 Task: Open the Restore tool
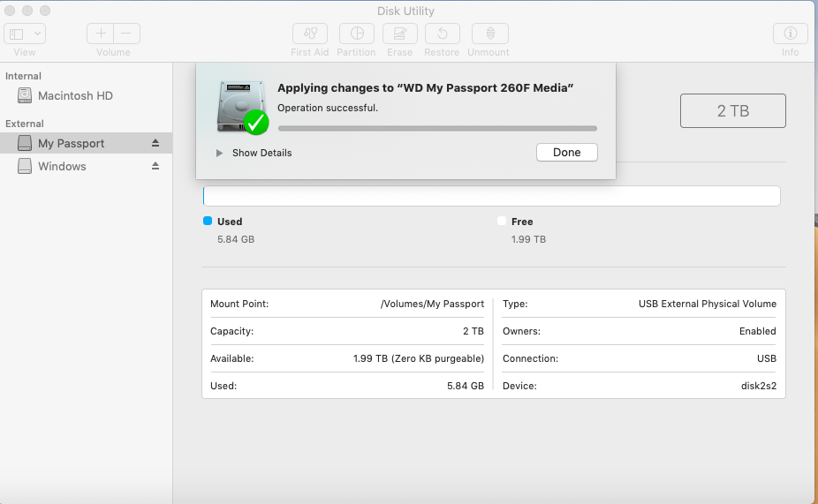click(443, 34)
